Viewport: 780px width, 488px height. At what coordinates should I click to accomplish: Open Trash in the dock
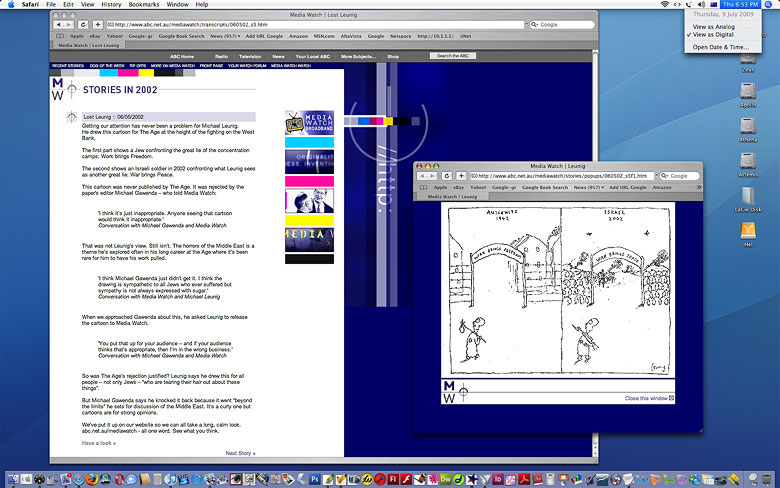coord(767,479)
